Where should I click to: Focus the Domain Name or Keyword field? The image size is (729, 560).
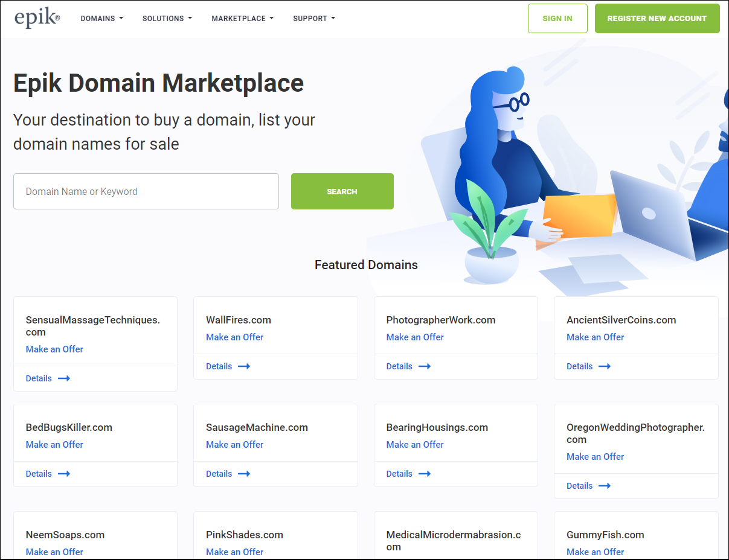click(146, 191)
